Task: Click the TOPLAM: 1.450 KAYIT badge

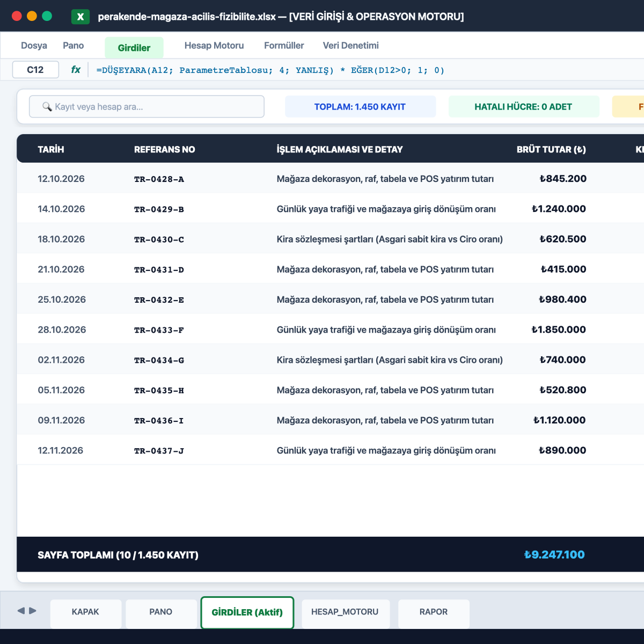Action: tap(360, 106)
